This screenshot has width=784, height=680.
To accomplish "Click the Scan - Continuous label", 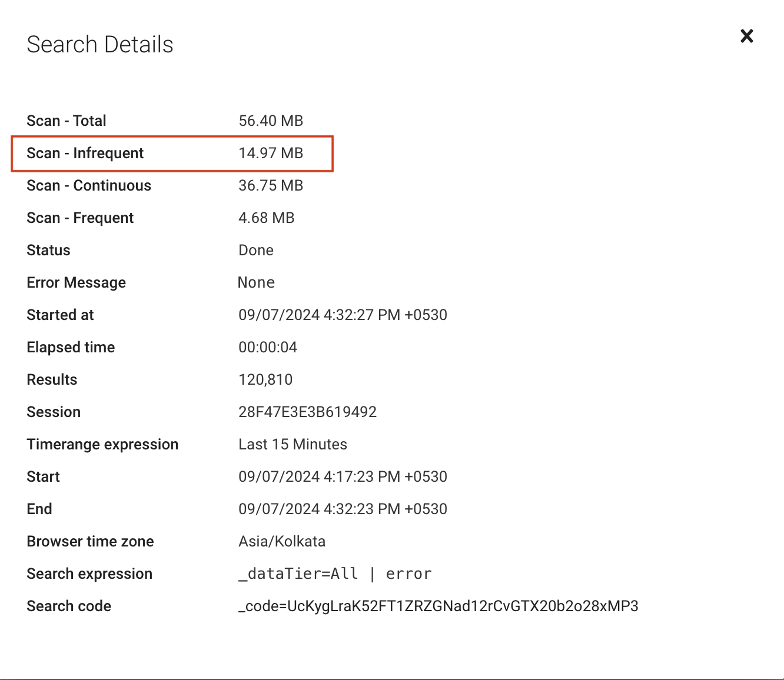I will click(x=89, y=185).
